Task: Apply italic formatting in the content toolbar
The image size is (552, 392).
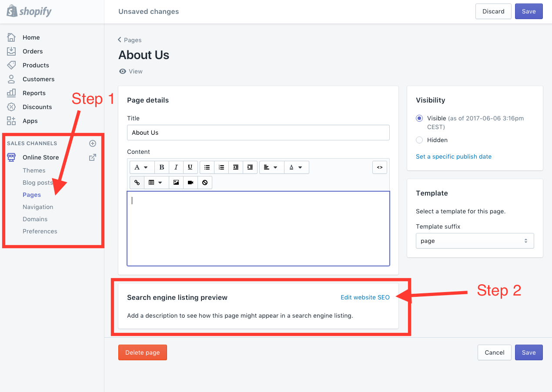Action: click(x=176, y=167)
